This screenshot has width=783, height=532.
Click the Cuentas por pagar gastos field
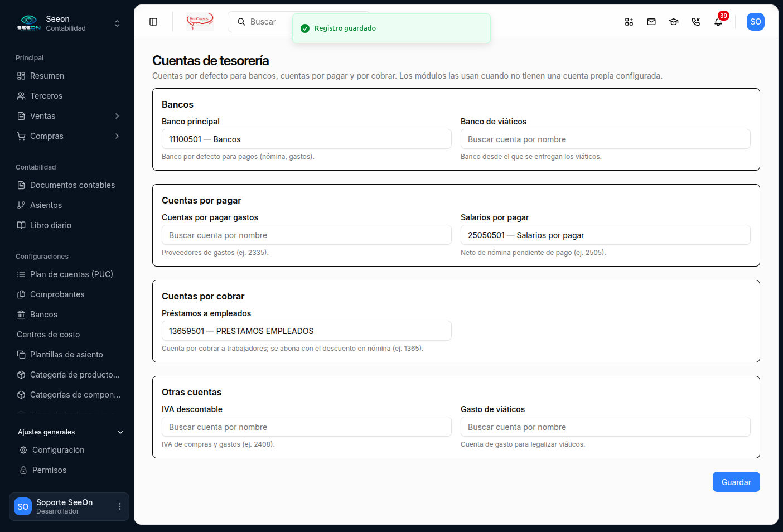[x=307, y=235]
